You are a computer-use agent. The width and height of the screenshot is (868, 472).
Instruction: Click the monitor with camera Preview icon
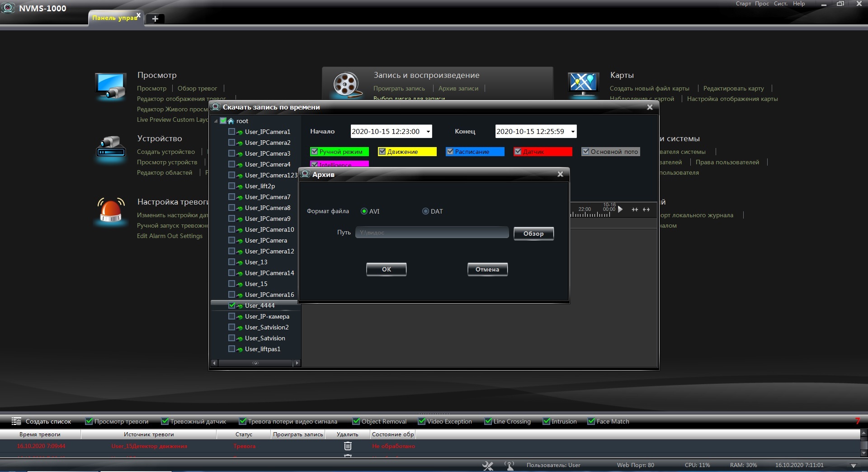(x=111, y=86)
